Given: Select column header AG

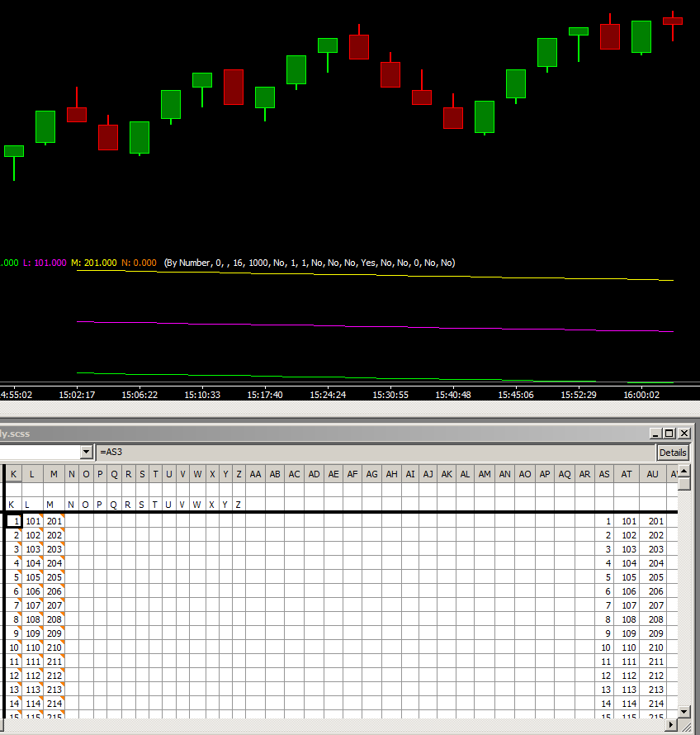Looking at the screenshot, I should pos(372,474).
